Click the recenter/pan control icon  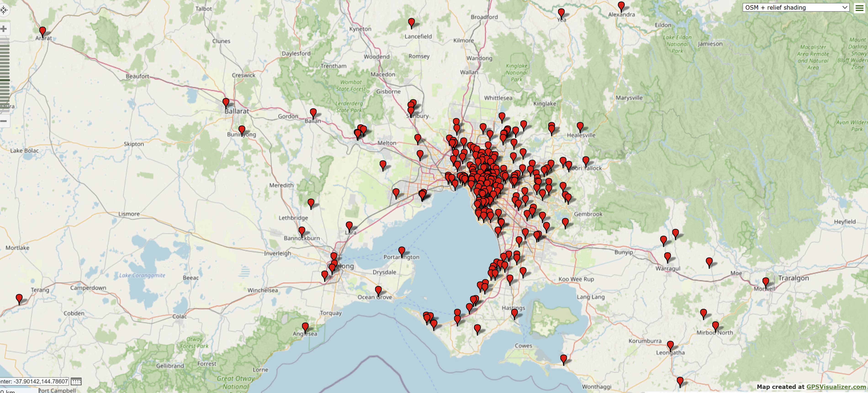[x=3, y=10]
